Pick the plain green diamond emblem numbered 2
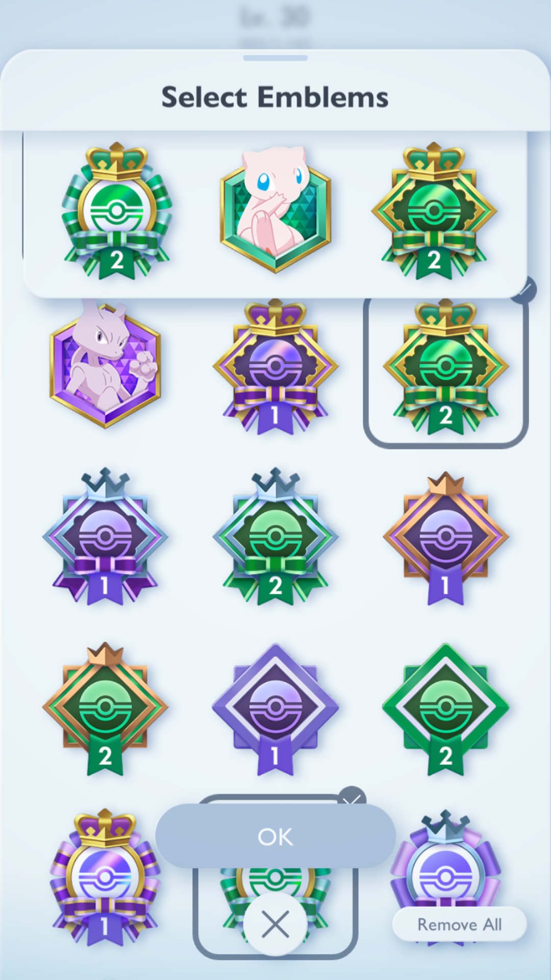The height and width of the screenshot is (980, 551). click(446, 709)
